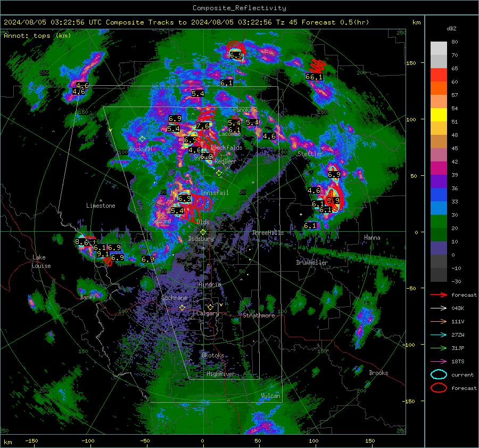Click the 'Annot: tops (km)' annotation label
Viewport: 479px width, 448px height.
tap(37, 36)
